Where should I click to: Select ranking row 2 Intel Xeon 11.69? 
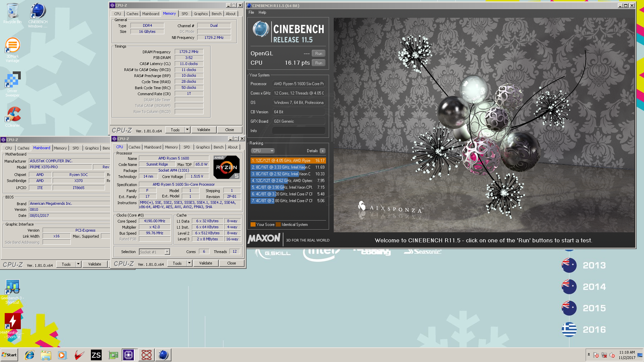coord(288,167)
